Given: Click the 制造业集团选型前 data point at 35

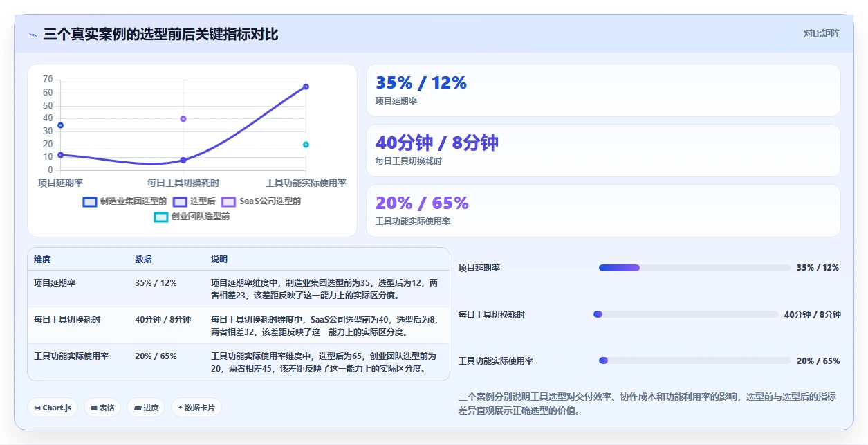Looking at the screenshot, I should tap(60, 125).
